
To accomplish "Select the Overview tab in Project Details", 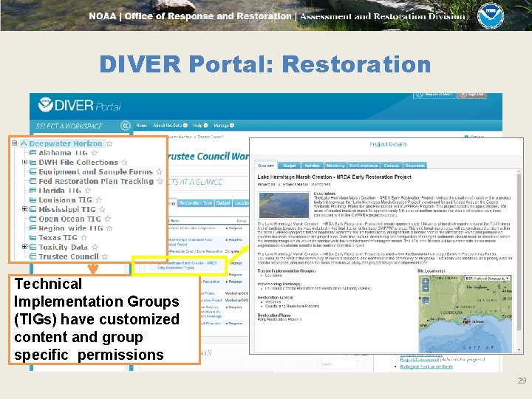I will tap(266, 166).
